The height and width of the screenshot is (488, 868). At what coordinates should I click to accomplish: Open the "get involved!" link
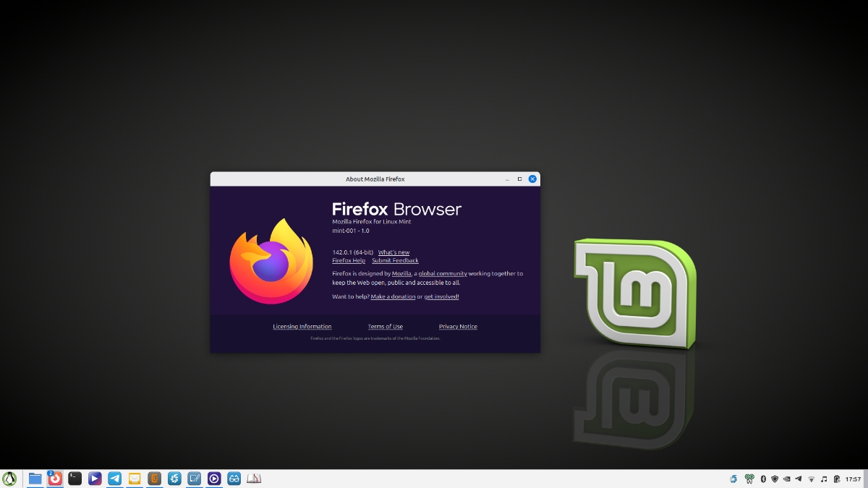tap(441, 296)
